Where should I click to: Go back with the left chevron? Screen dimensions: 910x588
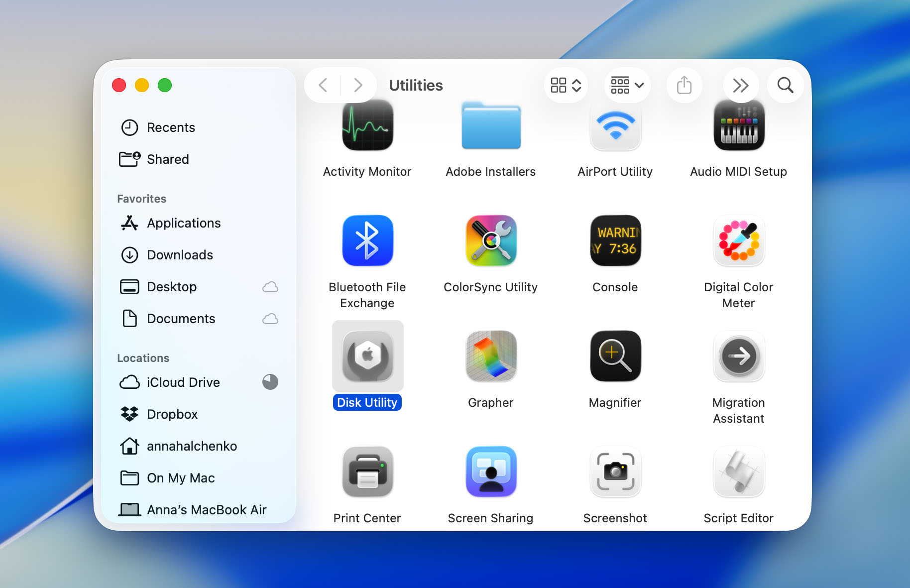(x=323, y=85)
